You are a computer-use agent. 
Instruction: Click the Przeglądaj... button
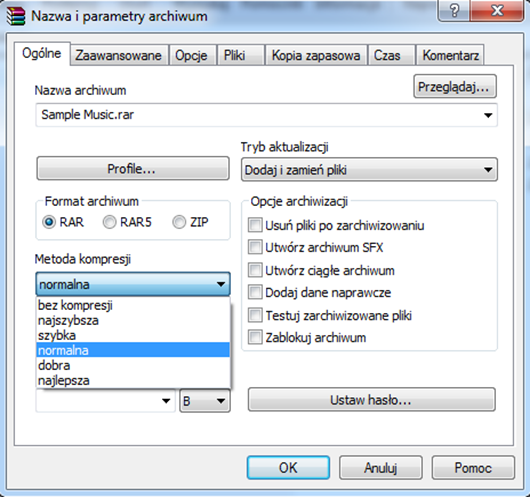click(455, 87)
